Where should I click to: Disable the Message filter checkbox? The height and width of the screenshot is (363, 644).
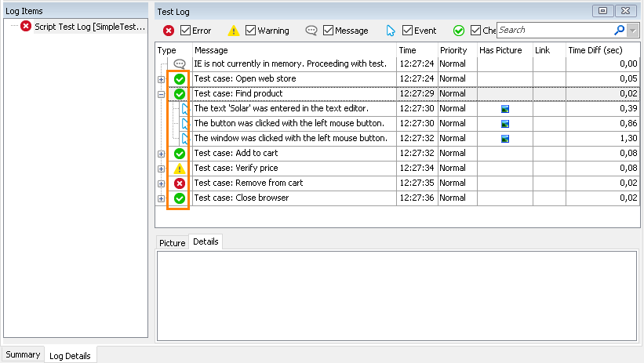[329, 31]
